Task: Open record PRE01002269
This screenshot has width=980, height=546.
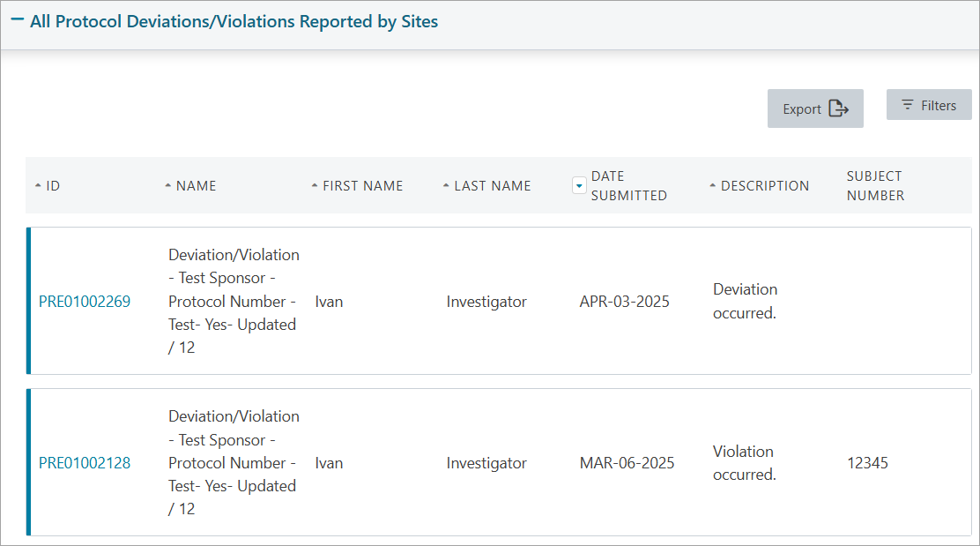Action: (x=85, y=301)
